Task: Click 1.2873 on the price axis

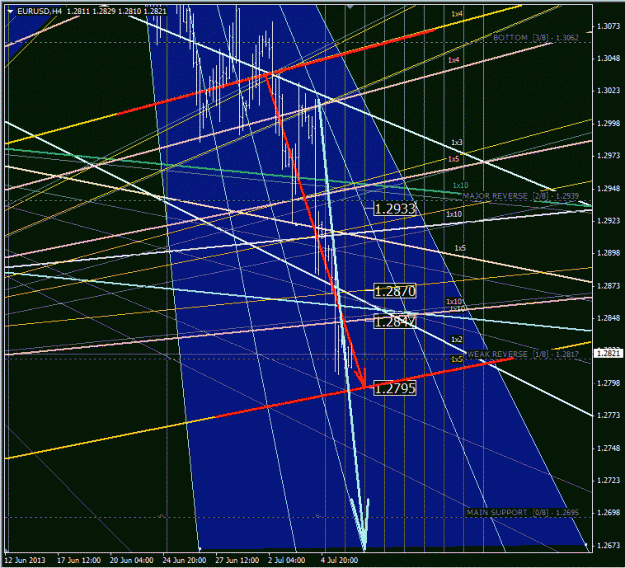Action: click(608, 286)
